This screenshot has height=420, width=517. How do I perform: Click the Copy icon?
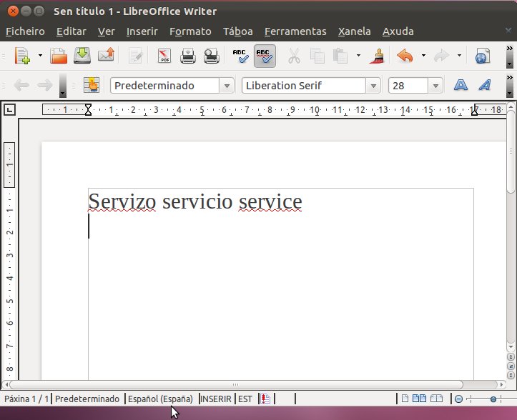317,56
